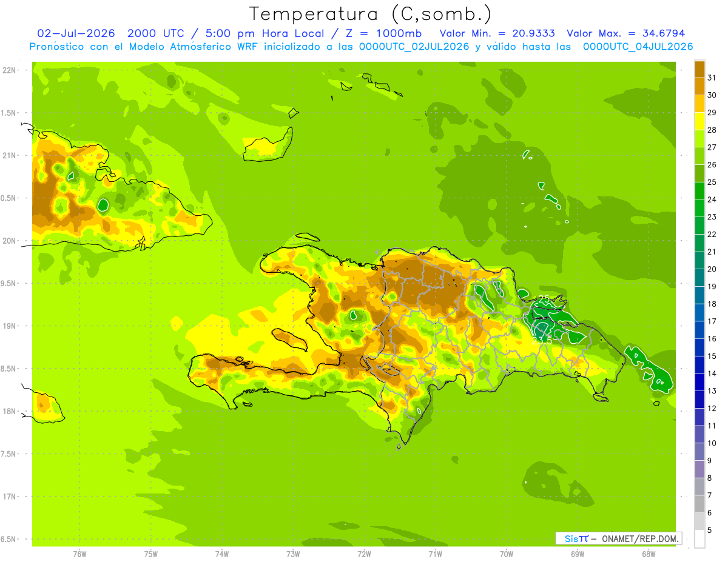Image resolution: width=728 pixels, height=562 pixels.
Task: Click the brown legend swatch above 31
Action: point(699,69)
